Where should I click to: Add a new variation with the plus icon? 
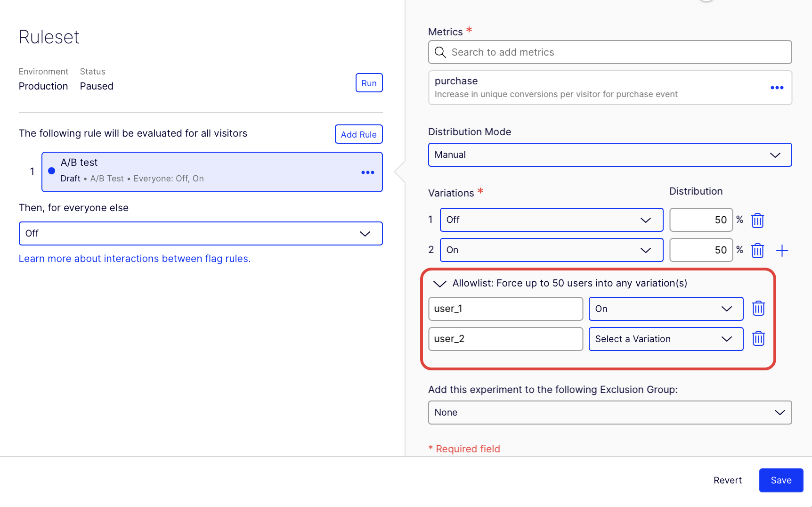(x=782, y=250)
